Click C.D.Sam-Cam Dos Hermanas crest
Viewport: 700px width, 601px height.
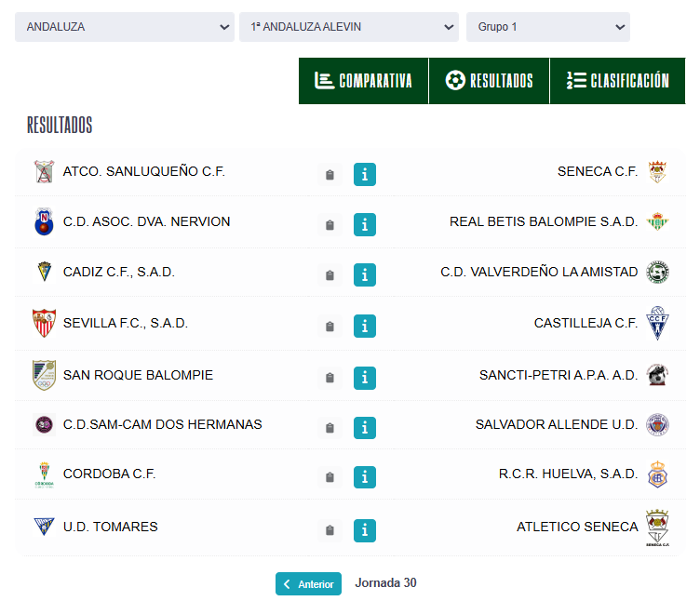[x=44, y=424]
